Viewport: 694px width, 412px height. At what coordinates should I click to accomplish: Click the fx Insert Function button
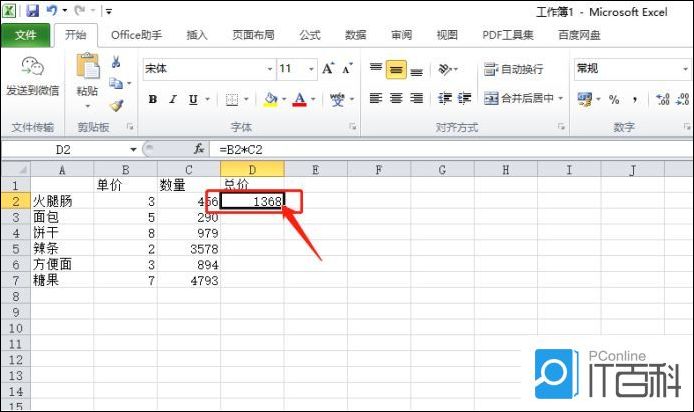click(199, 149)
